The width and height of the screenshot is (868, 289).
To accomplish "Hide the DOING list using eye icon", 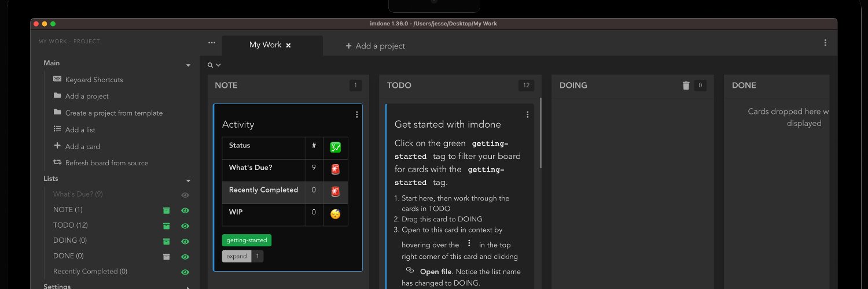I will tap(185, 241).
